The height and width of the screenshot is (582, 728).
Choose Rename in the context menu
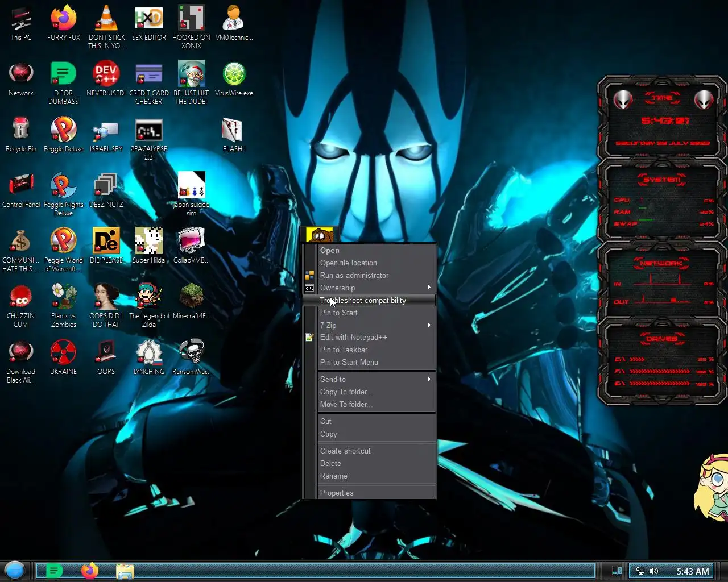coord(369,476)
